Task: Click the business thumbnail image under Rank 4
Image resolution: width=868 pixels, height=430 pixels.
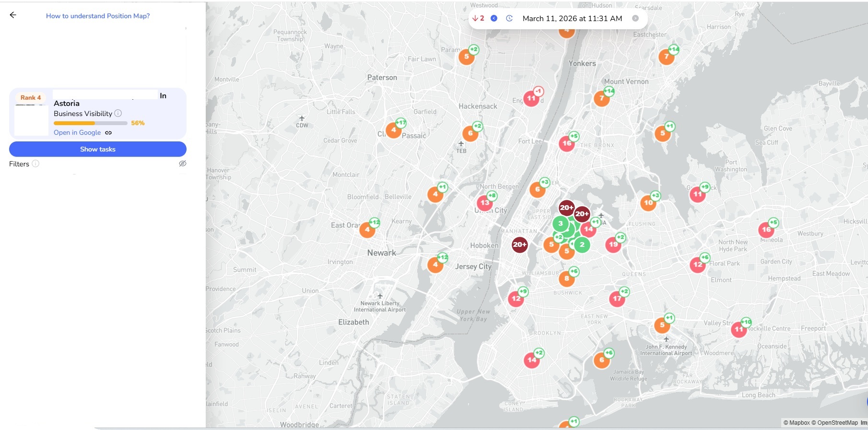Action: [x=31, y=120]
